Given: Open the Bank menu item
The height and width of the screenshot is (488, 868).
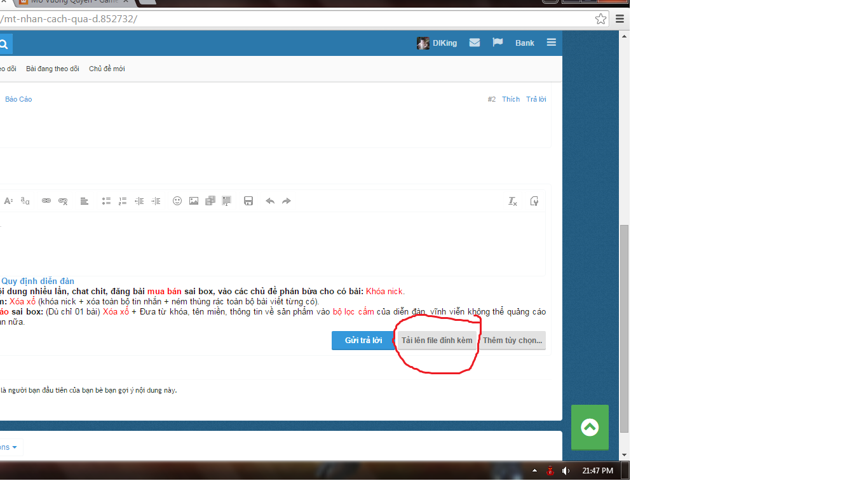Looking at the screenshot, I should tap(525, 43).
